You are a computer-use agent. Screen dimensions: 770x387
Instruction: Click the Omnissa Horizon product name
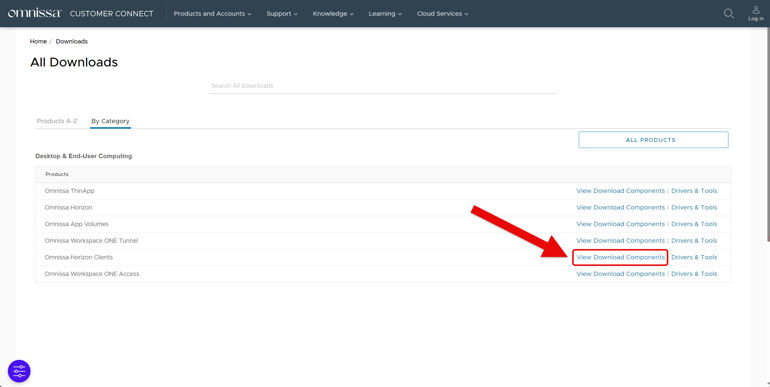68,207
